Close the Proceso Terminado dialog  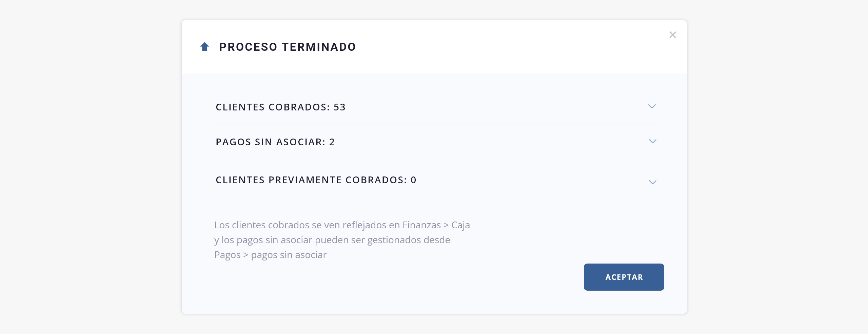[x=673, y=35]
